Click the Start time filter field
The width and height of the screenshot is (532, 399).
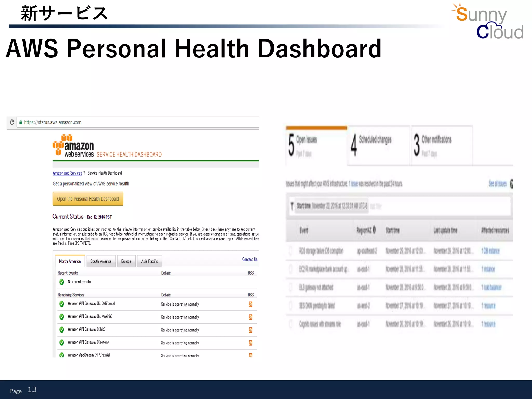(x=332, y=206)
